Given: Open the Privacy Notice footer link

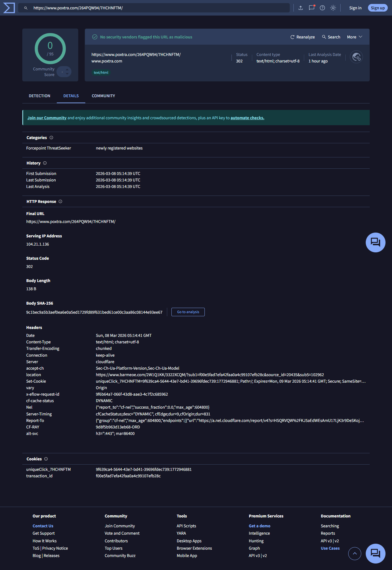Looking at the screenshot, I should point(55,548).
